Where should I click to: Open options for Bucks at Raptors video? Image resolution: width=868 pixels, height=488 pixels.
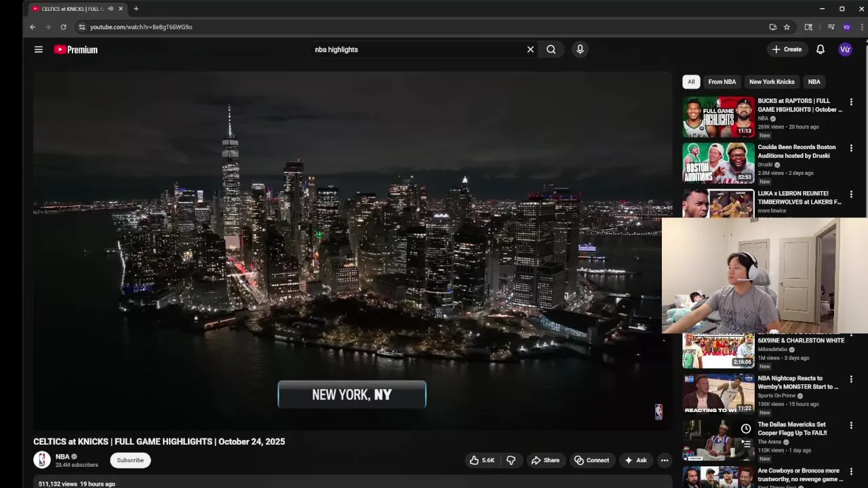(851, 102)
